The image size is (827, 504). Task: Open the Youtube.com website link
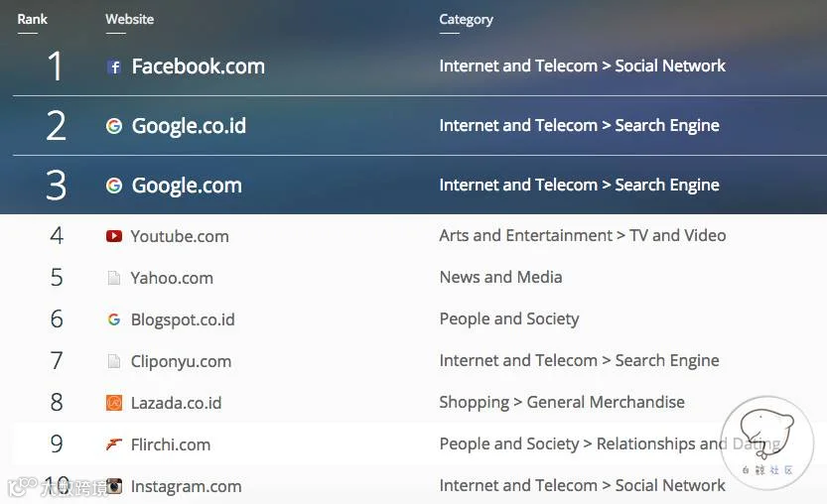click(x=180, y=236)
